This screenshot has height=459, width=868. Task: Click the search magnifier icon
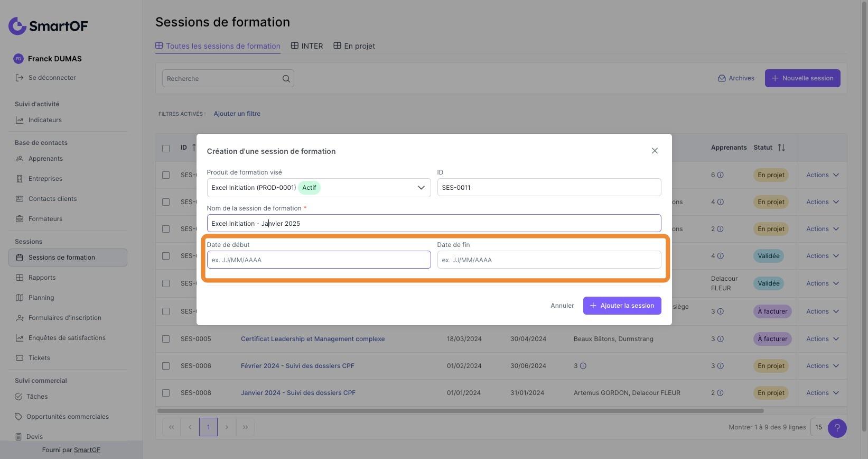point(286,79)
